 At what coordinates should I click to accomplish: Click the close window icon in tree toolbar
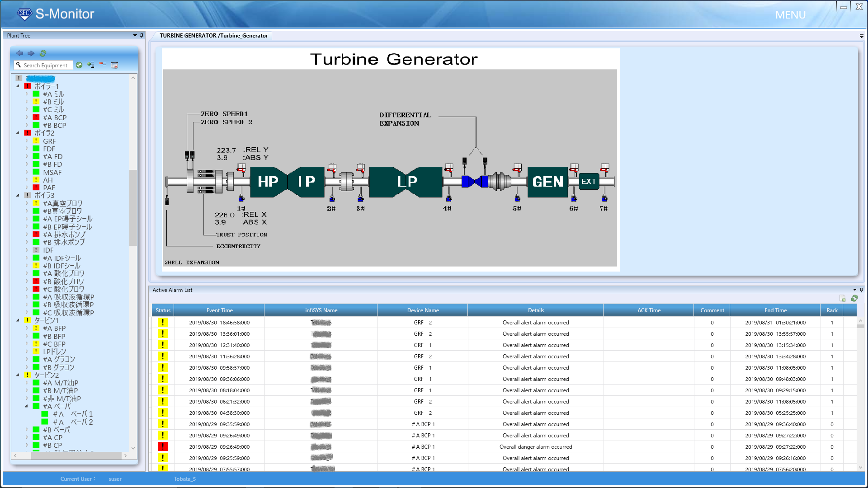114,65
